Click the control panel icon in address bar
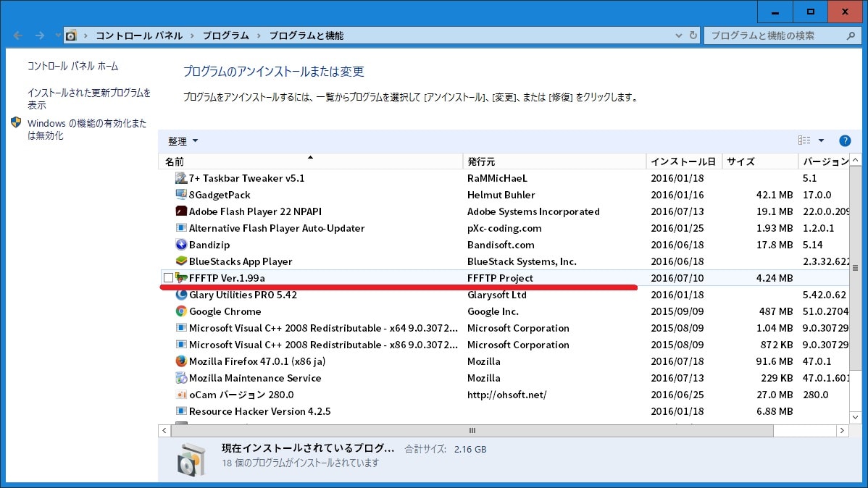The height and width of the screenshot is (488, 868). point(71,35)
